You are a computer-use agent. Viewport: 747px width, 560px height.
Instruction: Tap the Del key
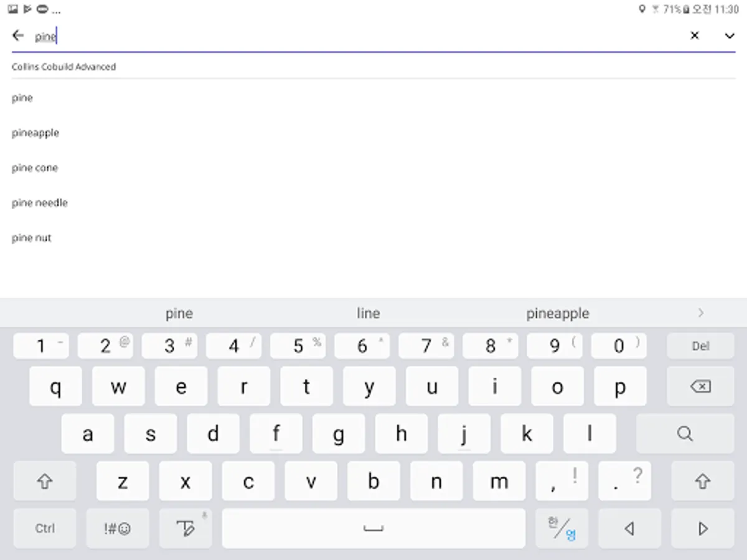tap(700, 346)
